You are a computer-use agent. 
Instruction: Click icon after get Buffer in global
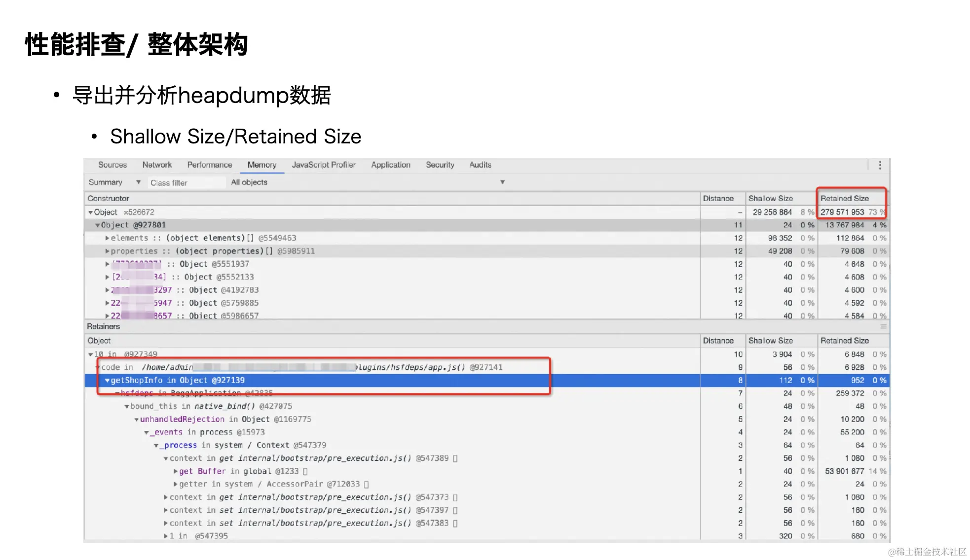[x=305, y=471]
